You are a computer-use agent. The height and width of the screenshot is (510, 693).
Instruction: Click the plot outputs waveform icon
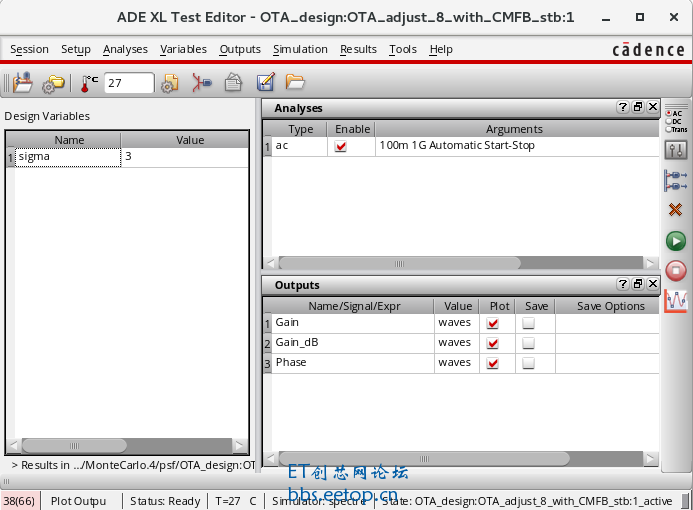point(676,301)
